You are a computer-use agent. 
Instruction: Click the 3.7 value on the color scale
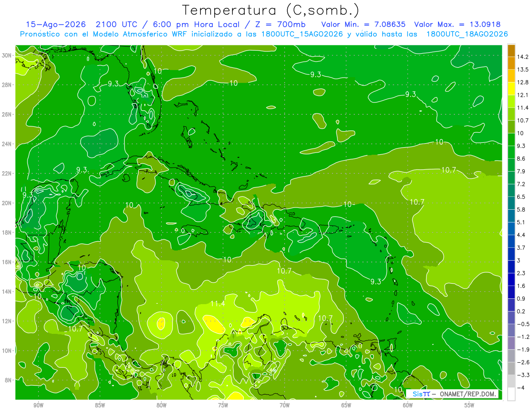coord(521,247)
